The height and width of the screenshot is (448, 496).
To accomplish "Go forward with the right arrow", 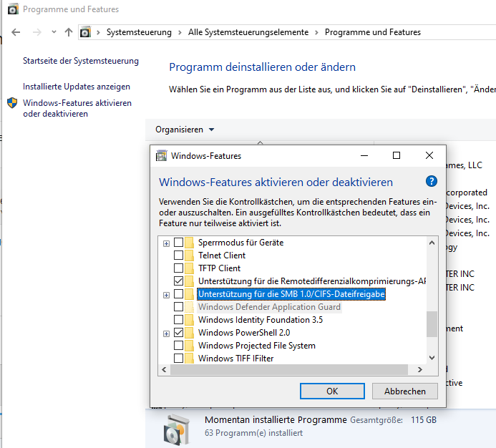I will click(x=37, y=32).
